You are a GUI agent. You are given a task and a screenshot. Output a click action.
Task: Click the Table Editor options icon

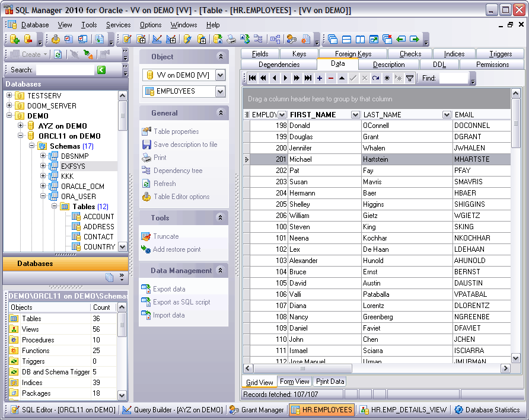146,197
